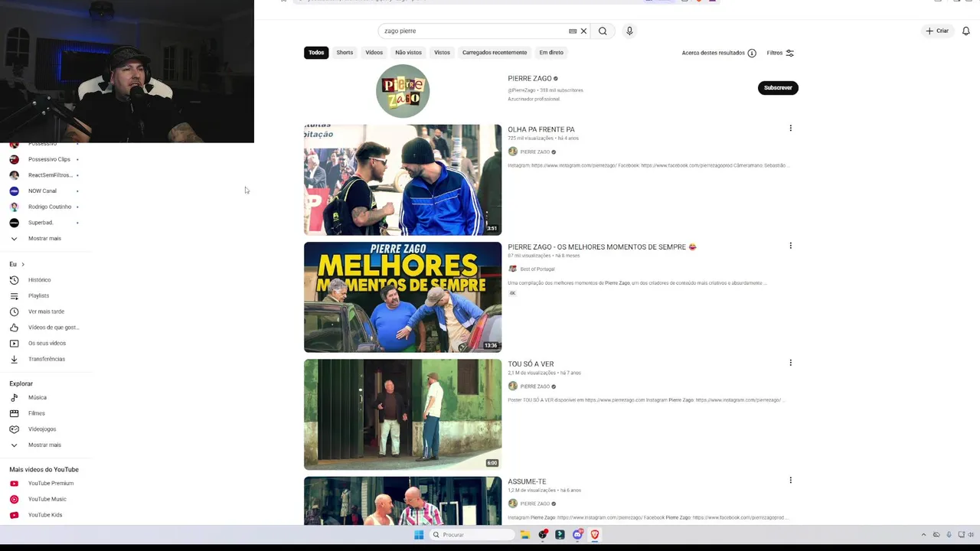
Task: Click the Brave browser taskbar icon
Action: [x=595, y=535]
